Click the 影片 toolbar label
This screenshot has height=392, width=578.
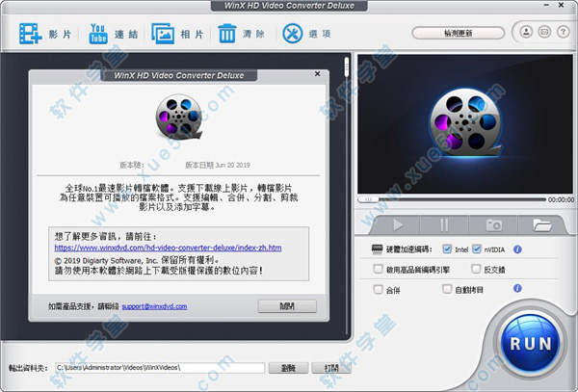click(60, 35)
